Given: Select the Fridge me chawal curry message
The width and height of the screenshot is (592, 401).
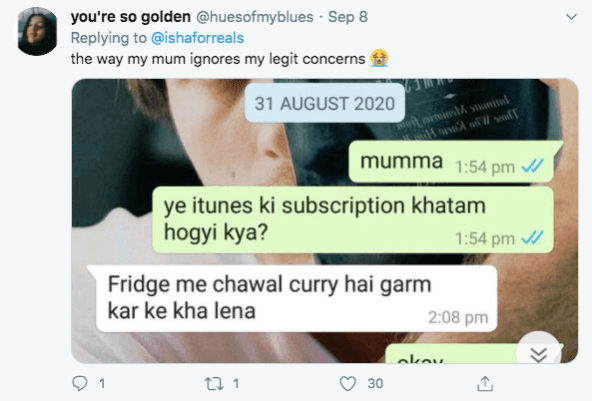Looking at the screenshot, I should [293, 298].
